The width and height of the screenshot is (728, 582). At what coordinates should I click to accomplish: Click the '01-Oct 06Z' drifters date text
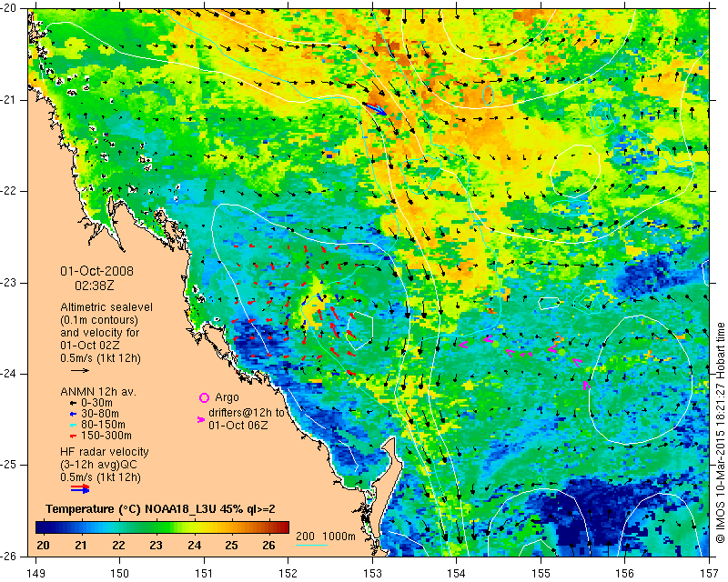[x=238, y=425]
